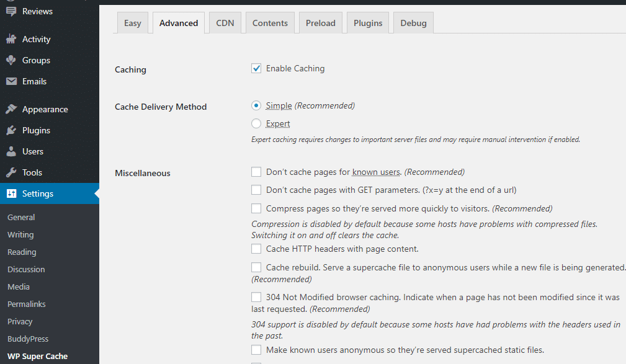Enable Don't cache pages for known users
Image resolution: width=626 pixels, height=364 pixels.
[x=256, y=172]
